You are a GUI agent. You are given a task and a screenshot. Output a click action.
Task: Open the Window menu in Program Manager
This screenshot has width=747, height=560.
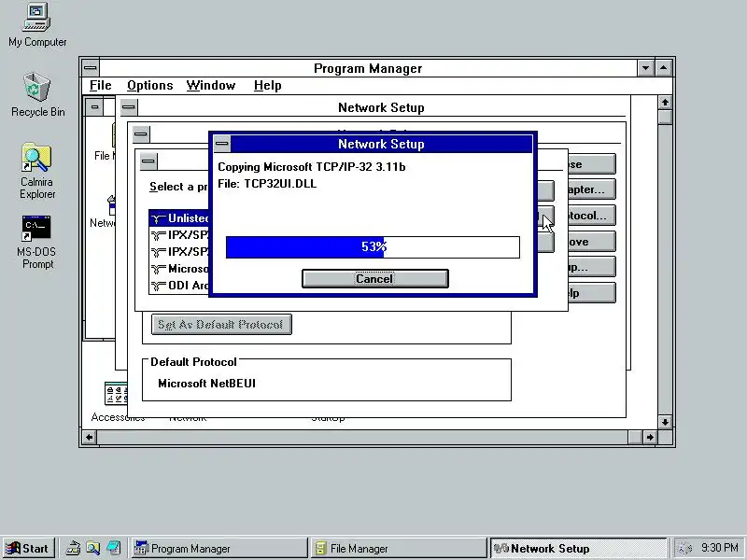point(211,85)
